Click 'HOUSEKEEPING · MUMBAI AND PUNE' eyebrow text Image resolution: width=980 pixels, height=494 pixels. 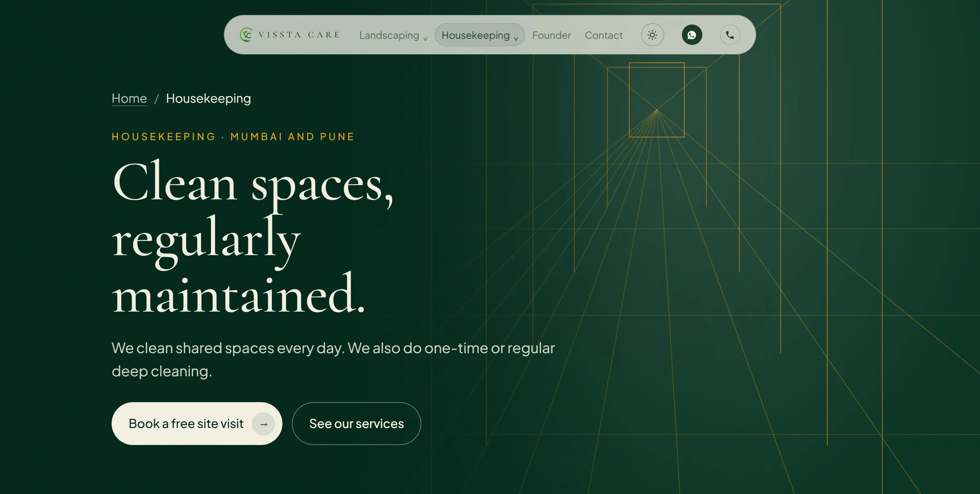[233, 136]
